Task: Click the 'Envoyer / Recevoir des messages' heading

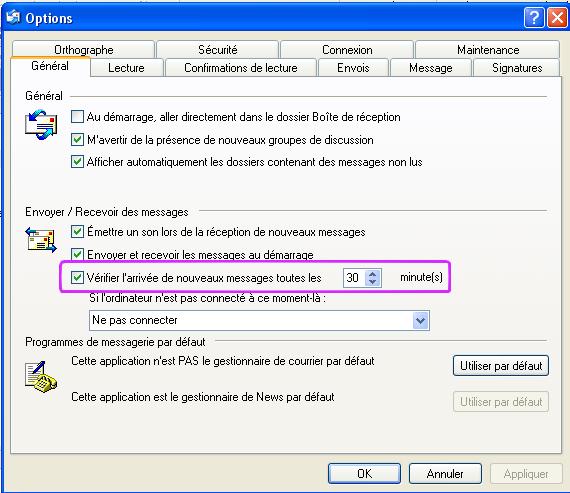Action: [107, 212]
